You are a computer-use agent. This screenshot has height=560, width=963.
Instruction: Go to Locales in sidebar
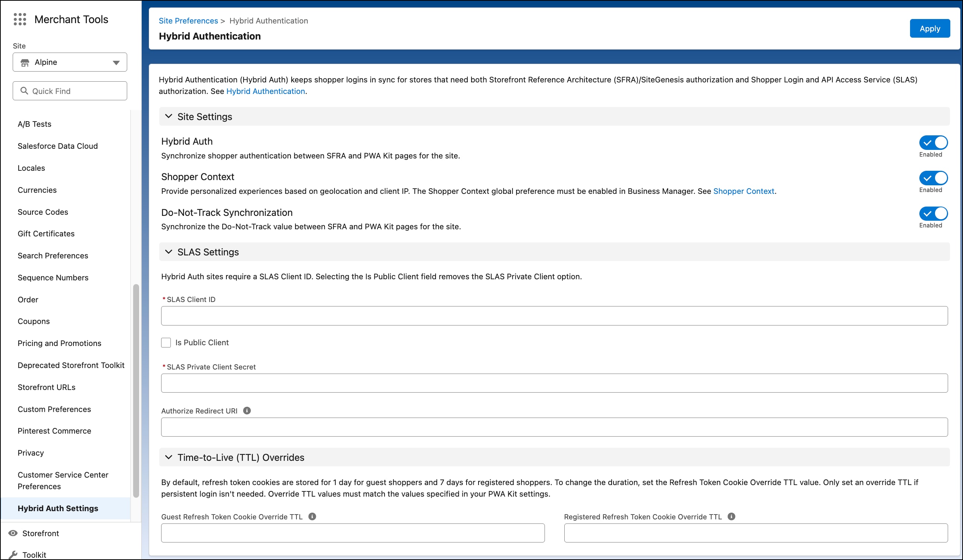coord(31,168)
